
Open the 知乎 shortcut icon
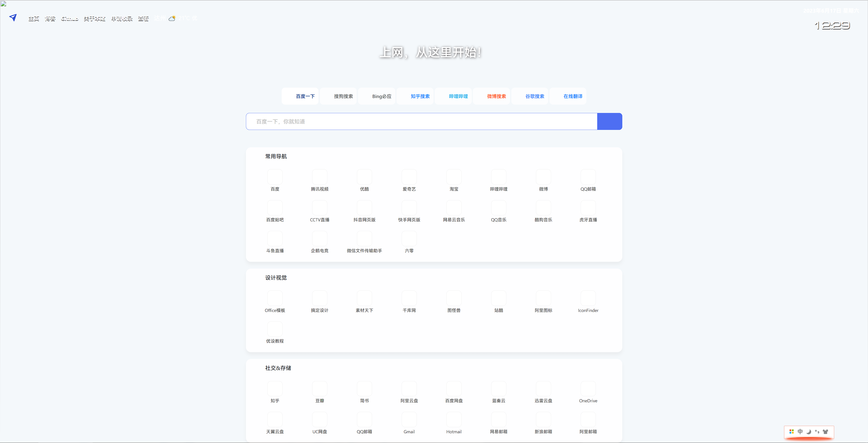pyautogui.click(x=275, y=389)
